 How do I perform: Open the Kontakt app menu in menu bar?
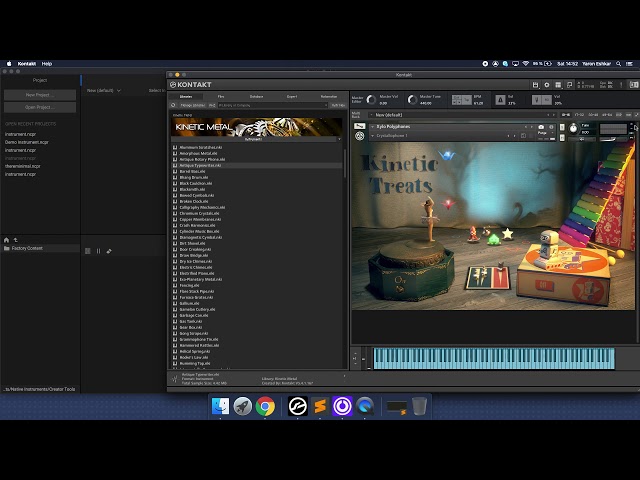click(x=27, y=64)
